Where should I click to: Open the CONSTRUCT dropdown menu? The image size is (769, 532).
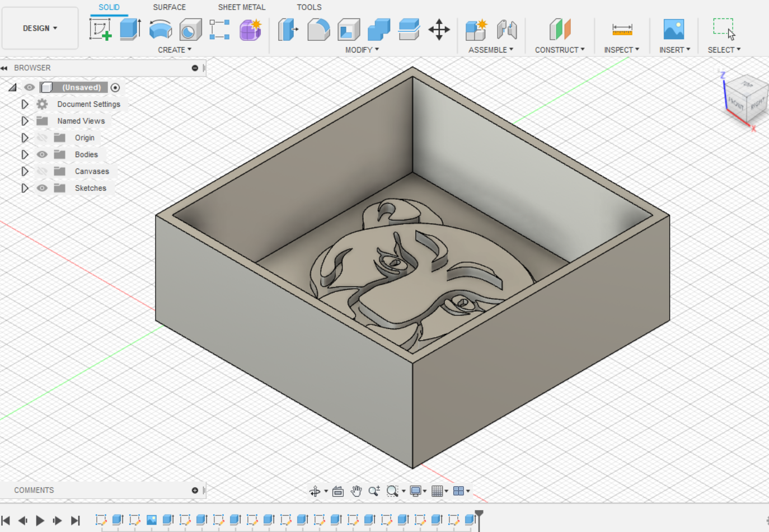tap(560, 50)
